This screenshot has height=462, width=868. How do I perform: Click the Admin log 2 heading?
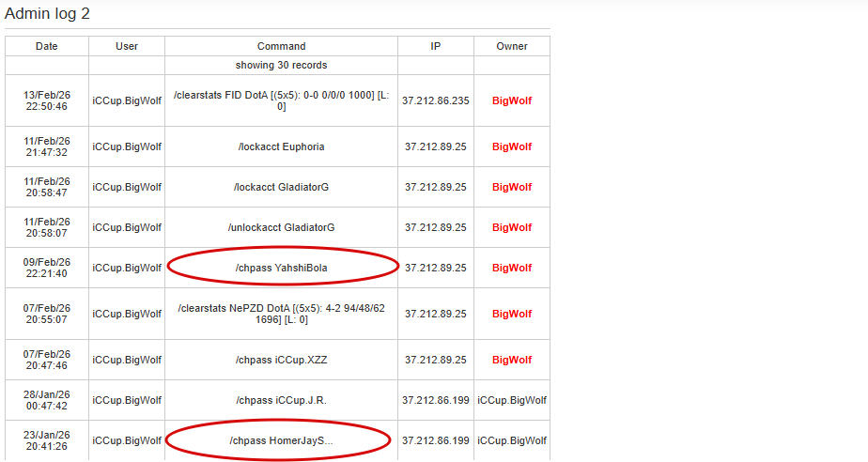tap(47, 13)
